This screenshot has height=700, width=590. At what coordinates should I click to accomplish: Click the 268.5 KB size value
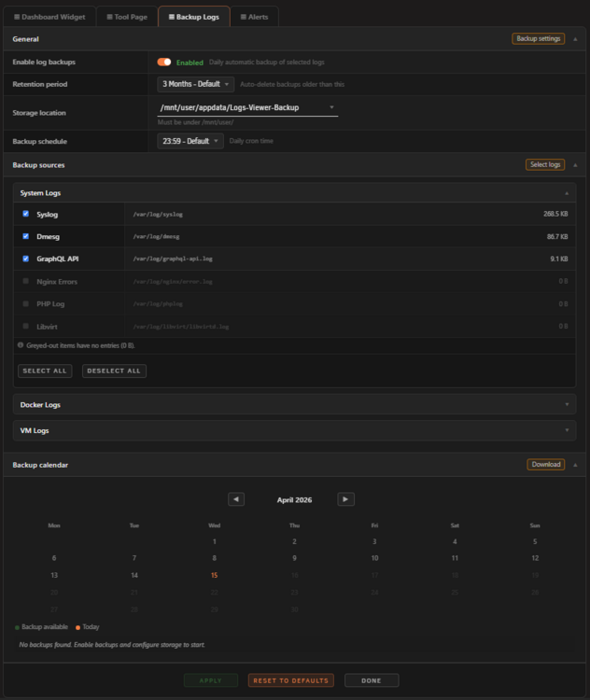point(555,214)
